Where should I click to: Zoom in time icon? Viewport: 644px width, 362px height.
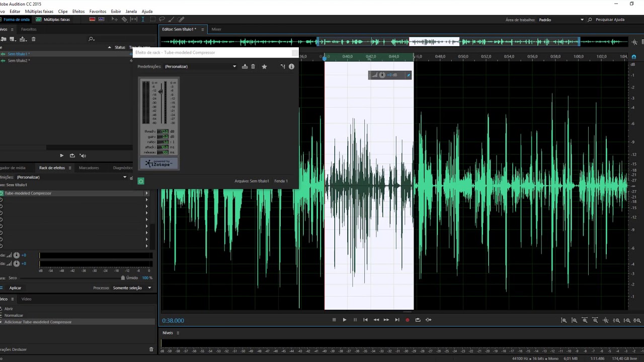[585, 320]
